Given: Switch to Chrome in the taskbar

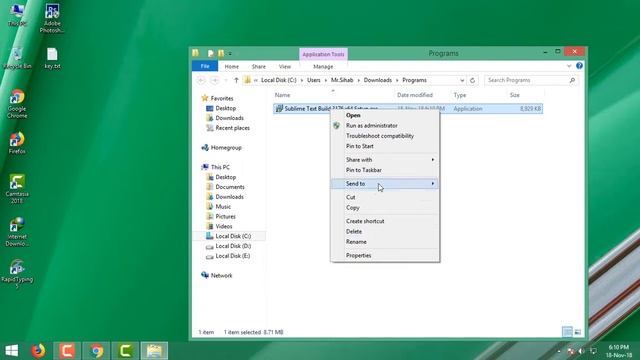Looking at the screenshot, I should pyautogui.click(x=96, y=351).
